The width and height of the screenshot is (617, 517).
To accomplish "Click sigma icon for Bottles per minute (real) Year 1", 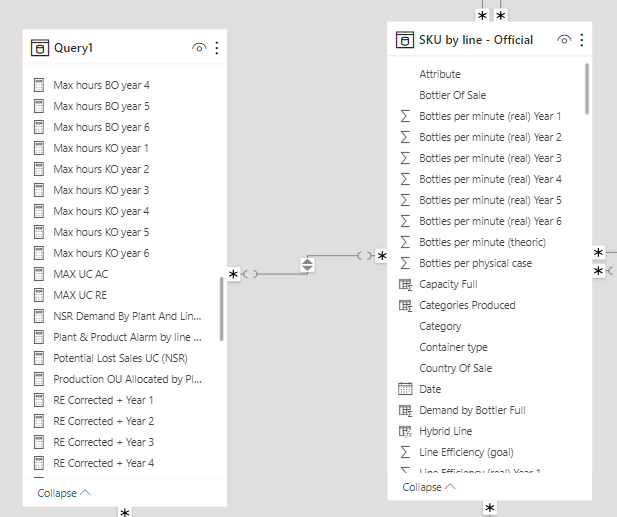I will [x=405, y=116].
